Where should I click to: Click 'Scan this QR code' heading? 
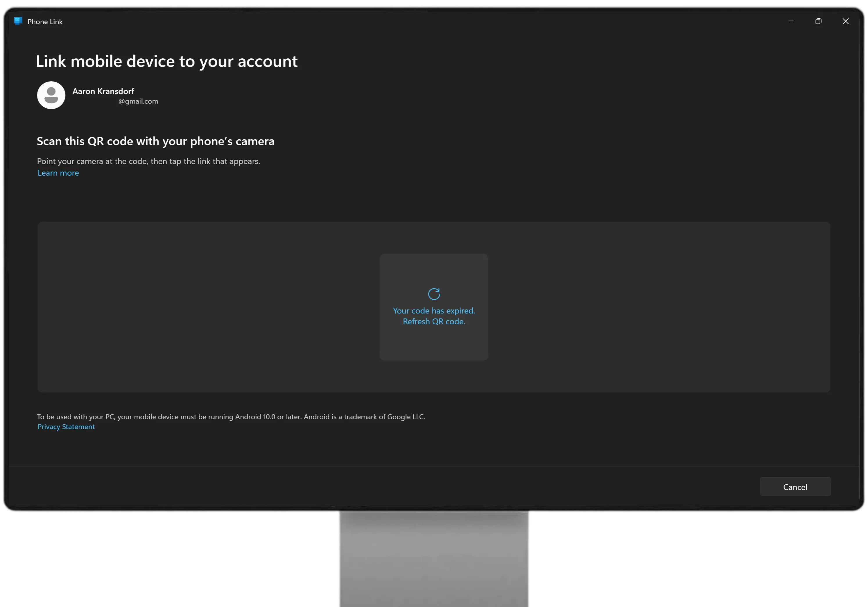pyautogui.click(x=155, y=141)
